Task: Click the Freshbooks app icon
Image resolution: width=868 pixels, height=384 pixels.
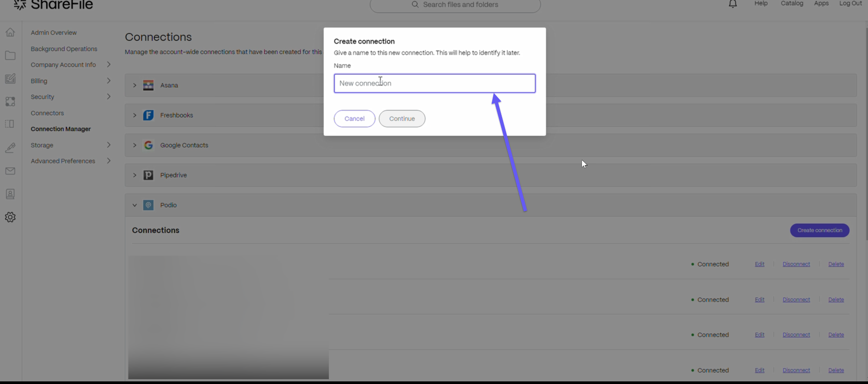Action: [148, 115]
